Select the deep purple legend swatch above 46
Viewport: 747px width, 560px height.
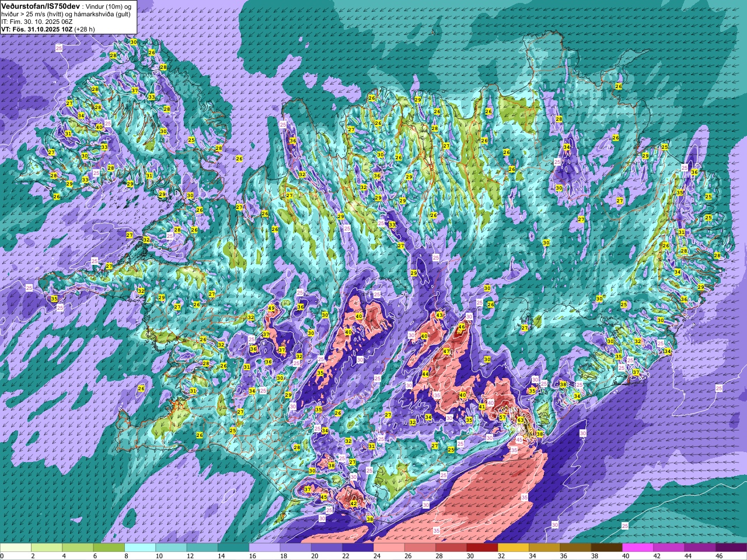[x=731, y=548]
